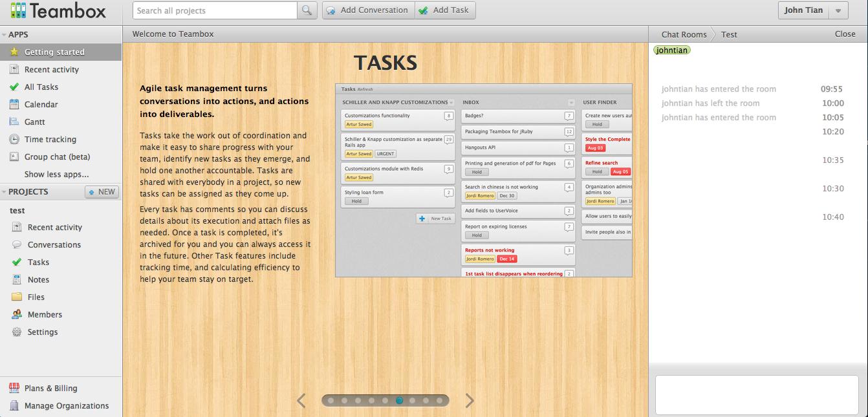Click the 10:30 chat timestamp
The width and height of the screenshot is (868, 417).
tap(833, 189)
